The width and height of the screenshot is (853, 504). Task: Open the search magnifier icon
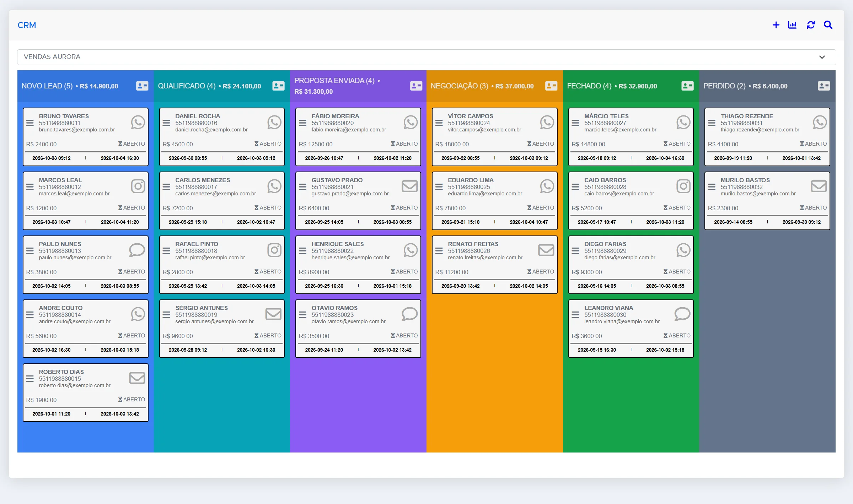[828, 25]
